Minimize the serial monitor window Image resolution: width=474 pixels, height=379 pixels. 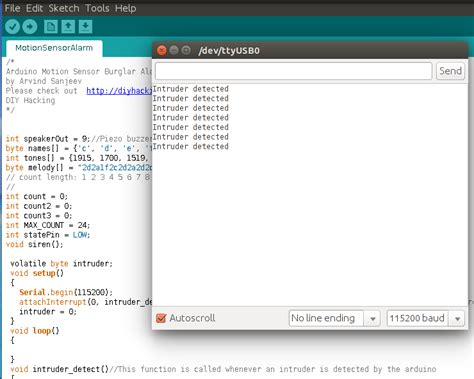(174, 50)
